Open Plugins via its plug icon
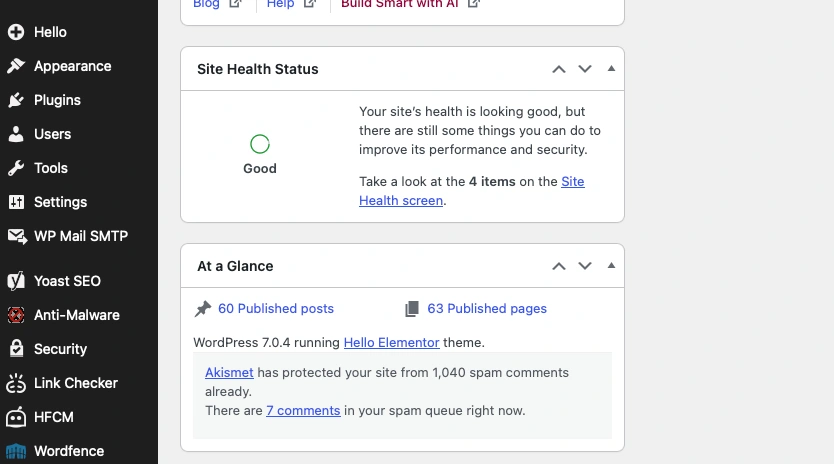Viewport: 834px width, 464px height. point(16,100)
